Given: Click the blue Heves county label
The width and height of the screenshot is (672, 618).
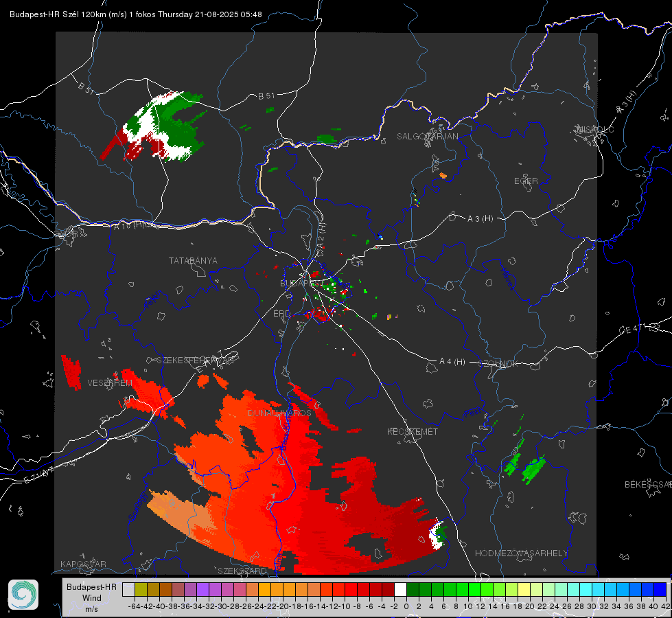Looking at the screenshot, I should click(x=508, y=279).
